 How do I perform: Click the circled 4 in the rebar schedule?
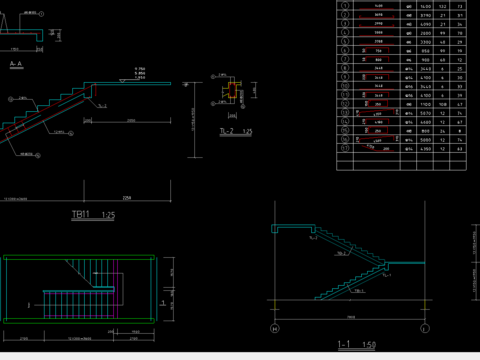345,33
